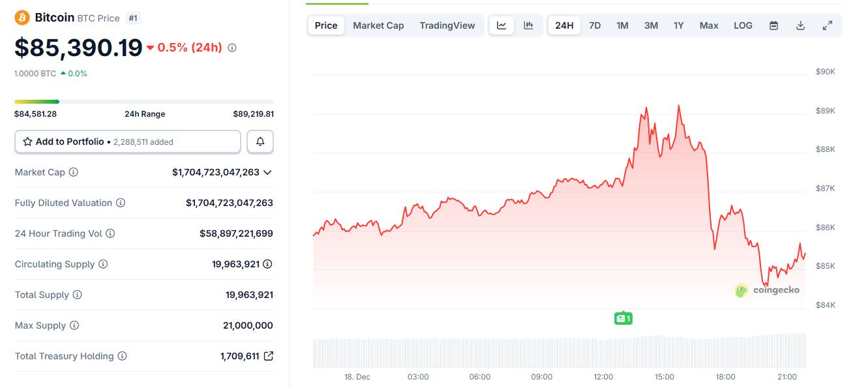This screenshot has width=868, height=388.
Task: Click the line chart view icon
Action: [501, 25]
